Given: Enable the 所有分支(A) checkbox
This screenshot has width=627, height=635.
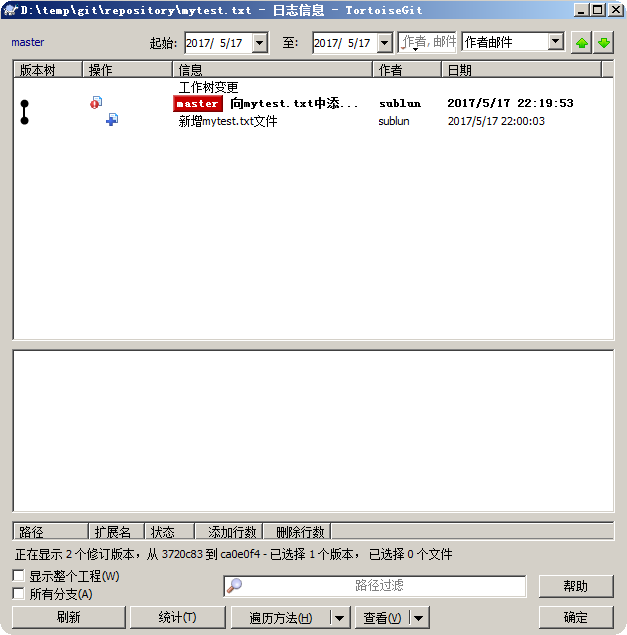Looking at the screenshot, I should click(18, 594).
